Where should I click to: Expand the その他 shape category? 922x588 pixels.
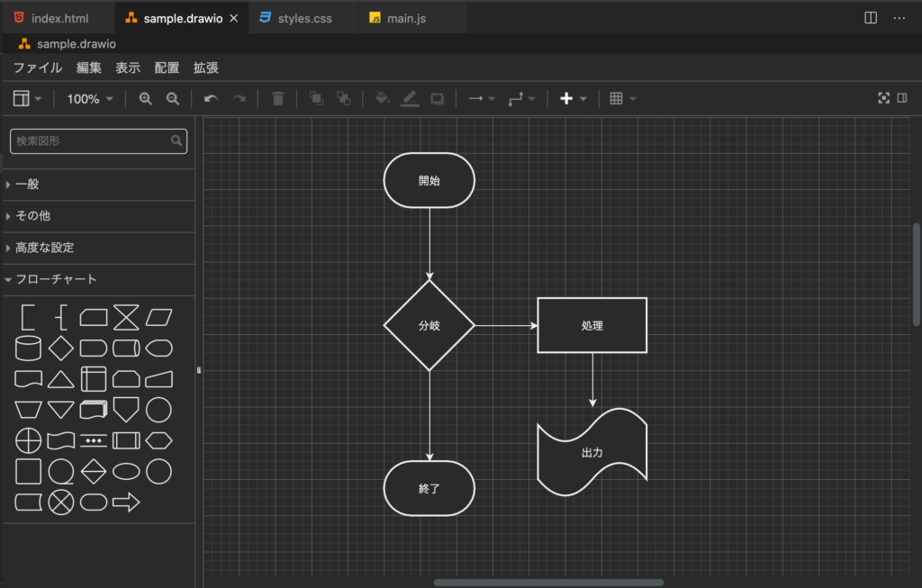coord(99,216)
